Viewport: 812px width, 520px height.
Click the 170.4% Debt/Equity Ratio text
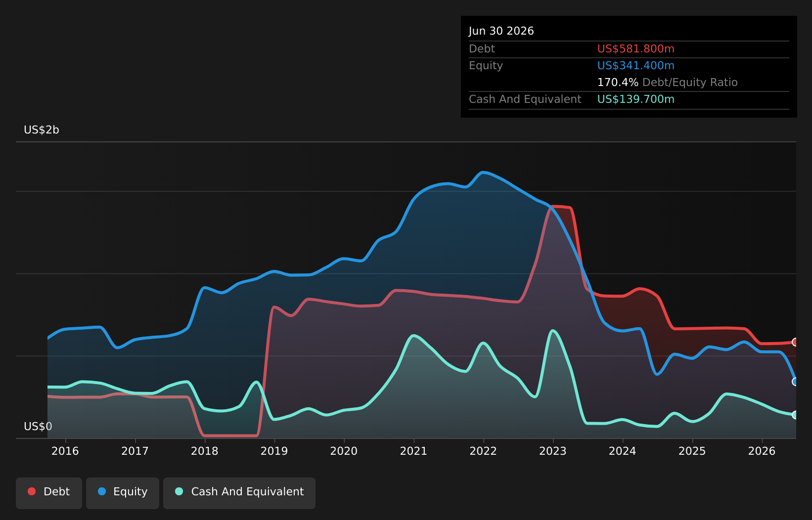click(x=668, y=83)
